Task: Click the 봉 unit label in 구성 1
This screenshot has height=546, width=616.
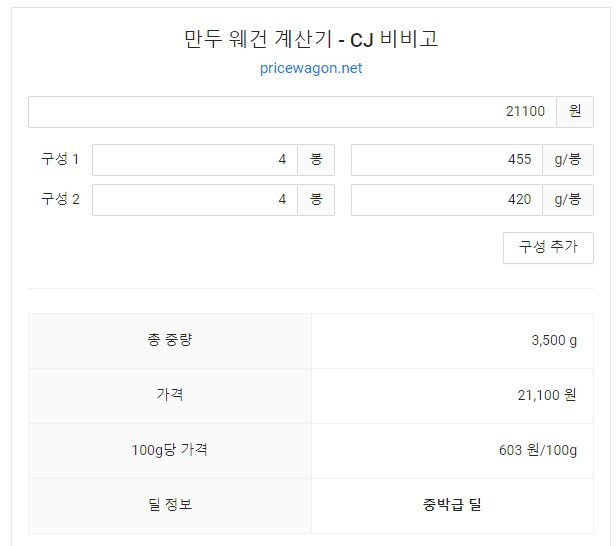Action: tap(316, 160)
